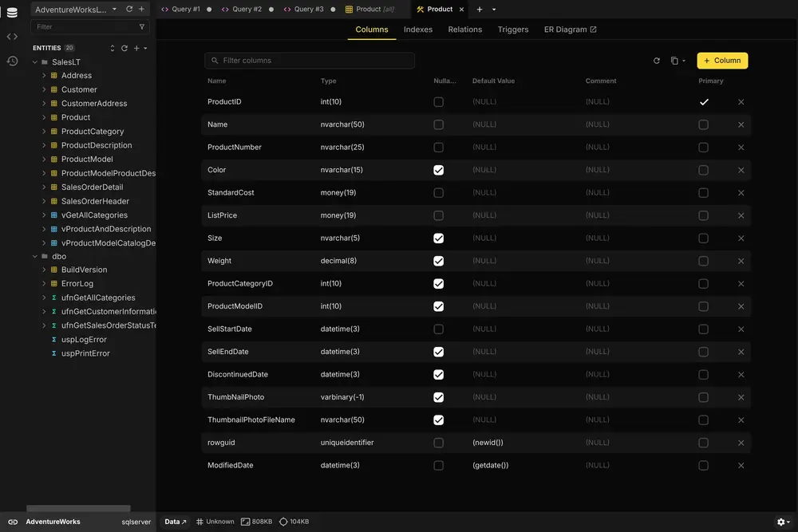This screenshot has height=532, width=798.
Task: Expand the ProductCategory table node
Action: (x=44, y=132)
